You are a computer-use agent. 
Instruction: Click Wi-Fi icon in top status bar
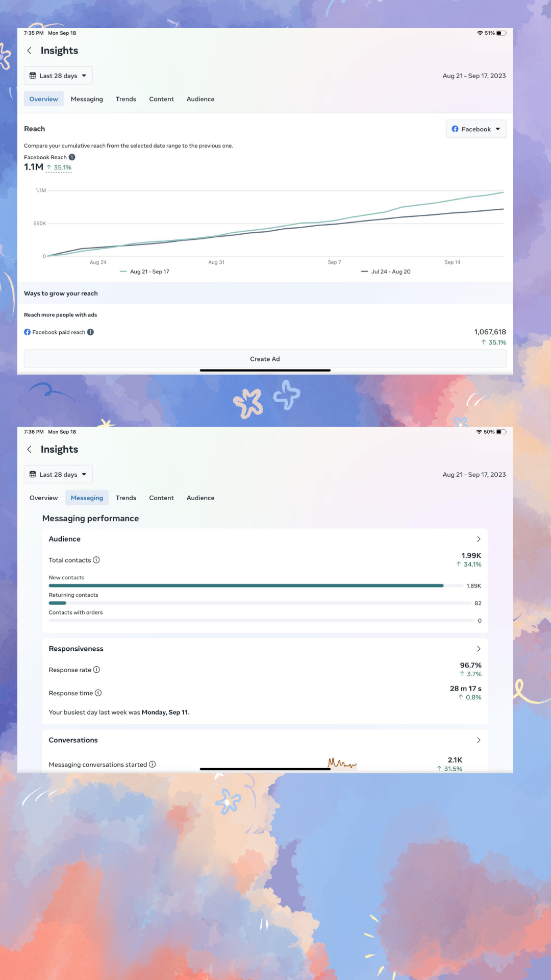click(480, 33)
